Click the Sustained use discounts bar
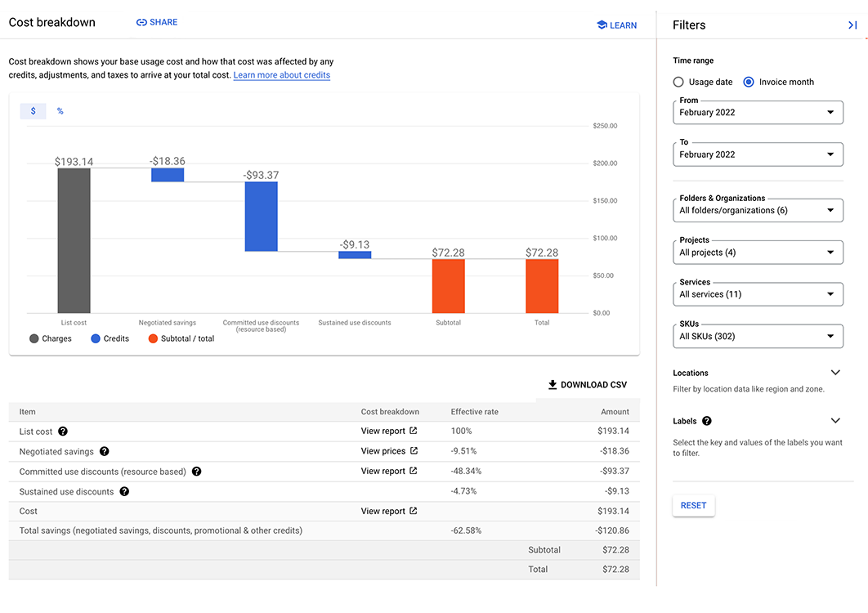868x613 pixels. click(x=355, y=255)
